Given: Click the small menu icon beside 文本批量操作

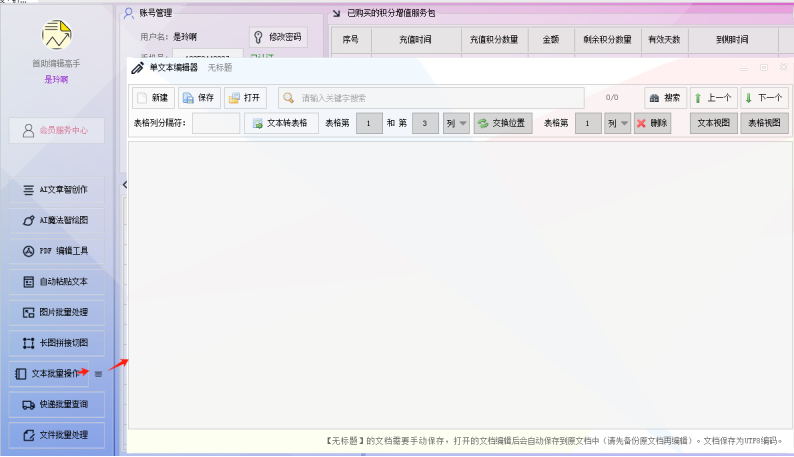Looking at the screenshot, I should [x=98, y=374].
